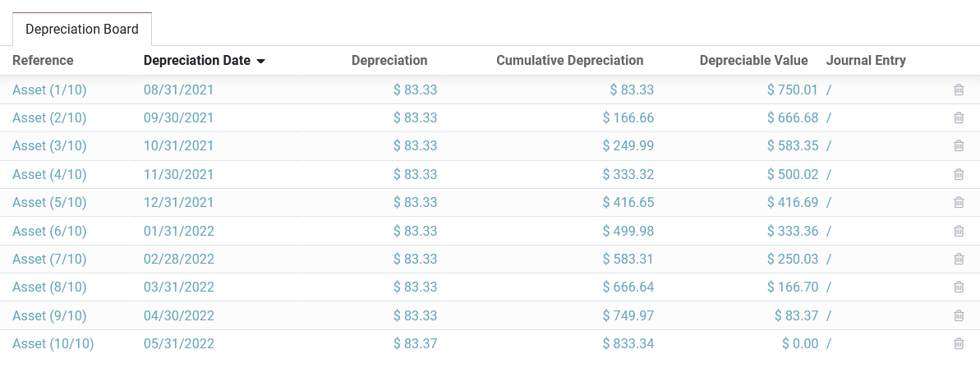The image size is (980, 377).
Task: Sort by the Depreciation column header
Action: pos(389,61)
